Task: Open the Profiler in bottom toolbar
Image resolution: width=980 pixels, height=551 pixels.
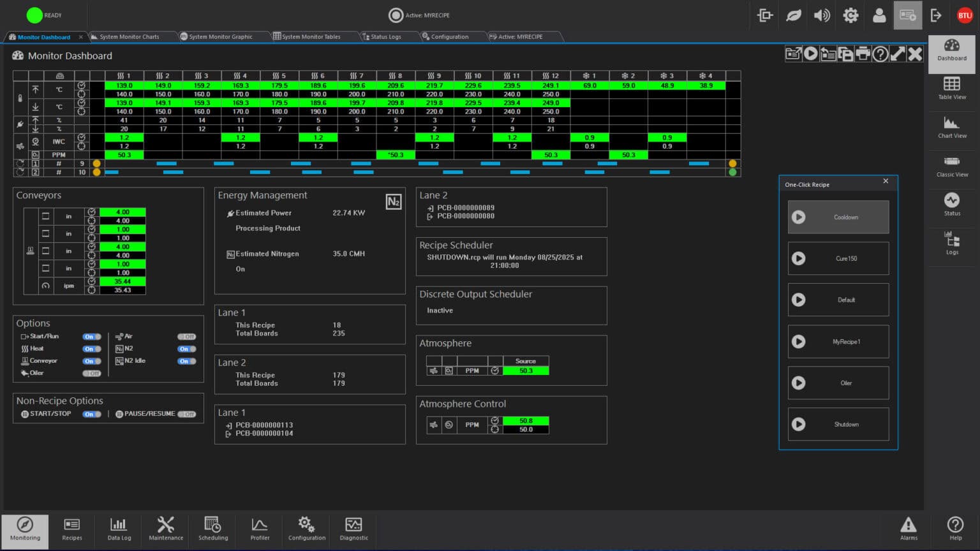Action: click(260, 529)
